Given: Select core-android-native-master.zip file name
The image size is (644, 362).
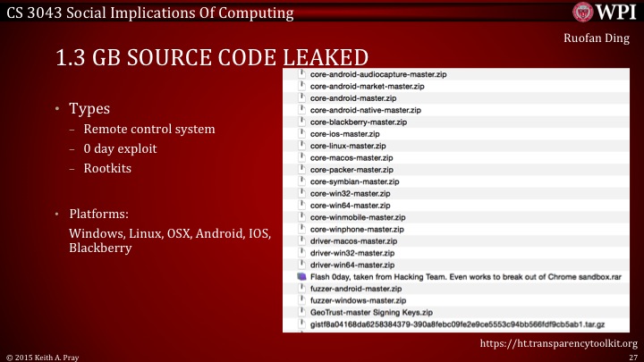Looking at the screenshot, I should pos(366,110).
